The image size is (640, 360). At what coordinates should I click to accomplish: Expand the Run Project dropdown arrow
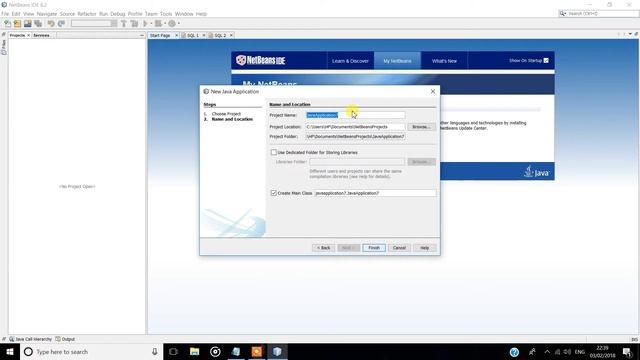click(x=151, y=24)
